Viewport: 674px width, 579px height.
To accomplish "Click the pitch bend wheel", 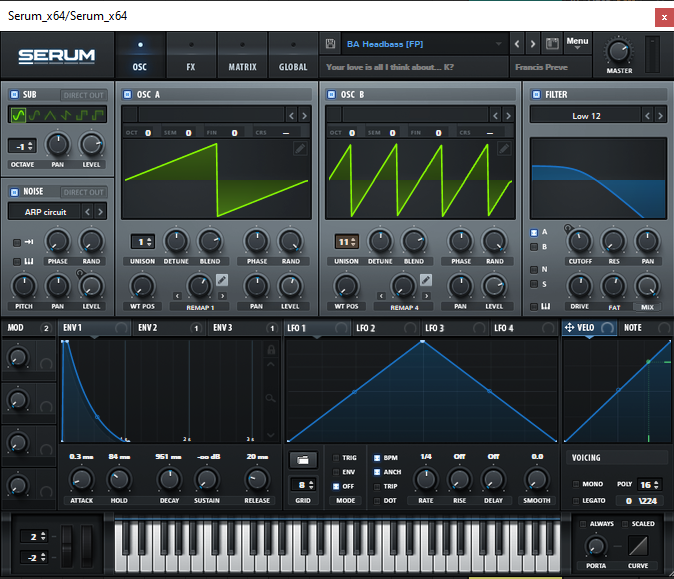I will coord(67,546).
